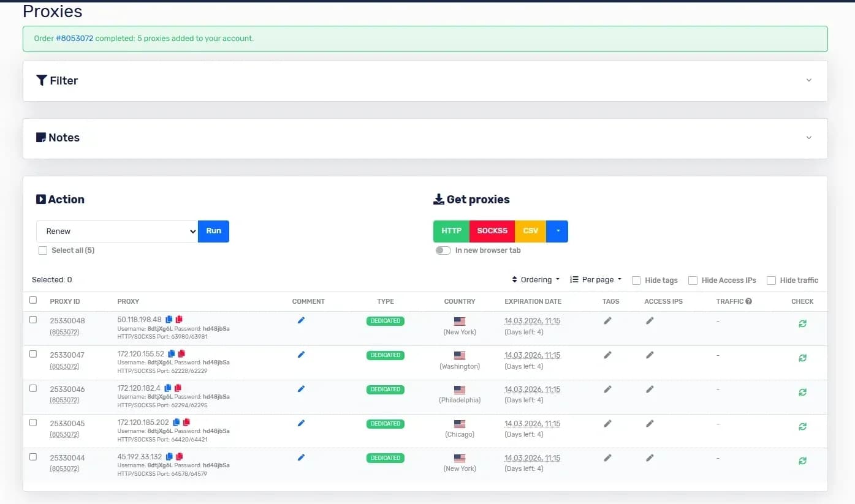Select checkbox for proxy 25330045
Screen dimensions: 855x504
(33, 423)
